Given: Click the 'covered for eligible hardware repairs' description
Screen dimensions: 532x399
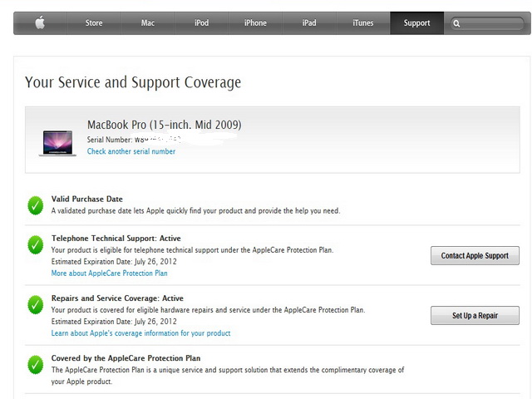Looking at the screenshot, I should 209,310.
